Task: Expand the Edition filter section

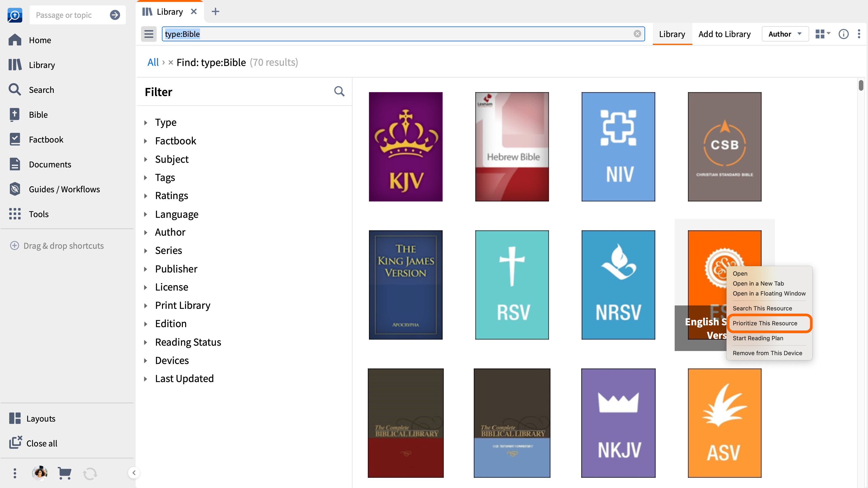Action: click(145, 324)
